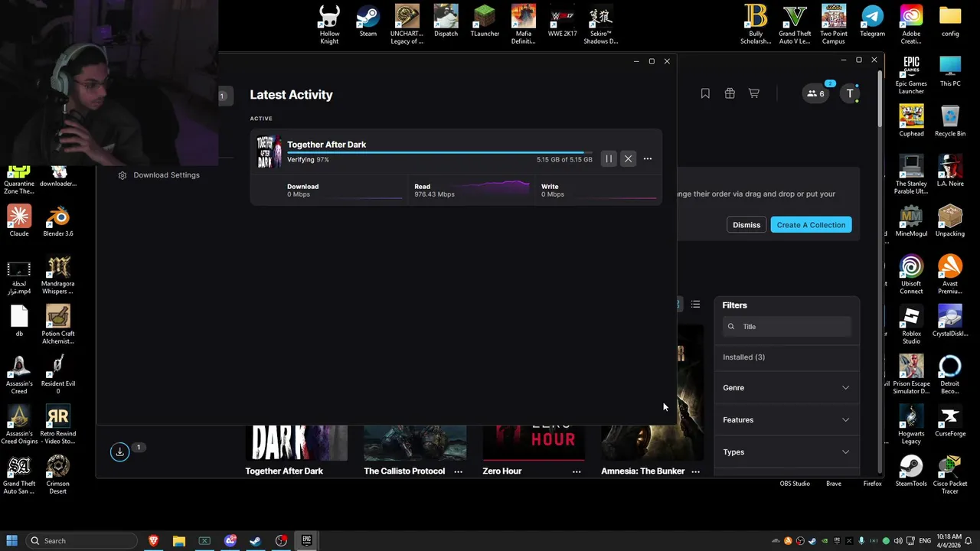The image size is (980, 551).
Task: Open Cuphead desktop shortcut
Action: coord(911,121)
